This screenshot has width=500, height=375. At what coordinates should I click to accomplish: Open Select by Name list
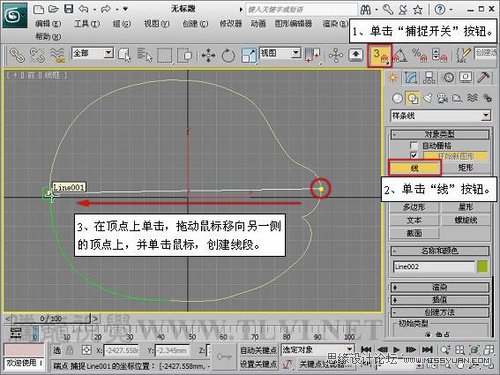coord(145,55)
